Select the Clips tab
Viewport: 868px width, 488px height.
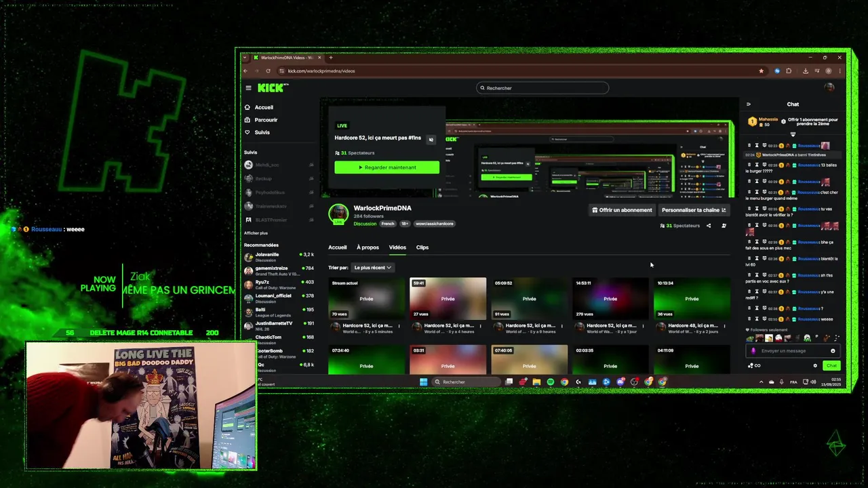422,247
